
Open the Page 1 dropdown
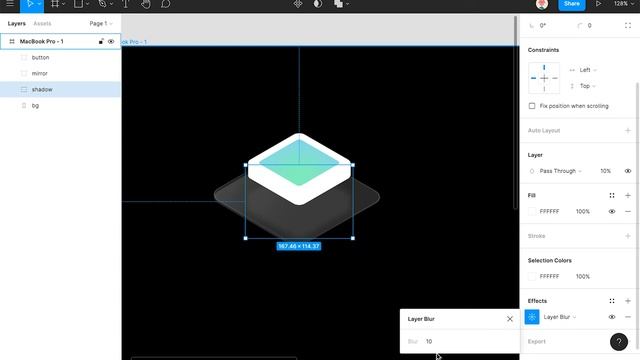(x=101, y=24)
